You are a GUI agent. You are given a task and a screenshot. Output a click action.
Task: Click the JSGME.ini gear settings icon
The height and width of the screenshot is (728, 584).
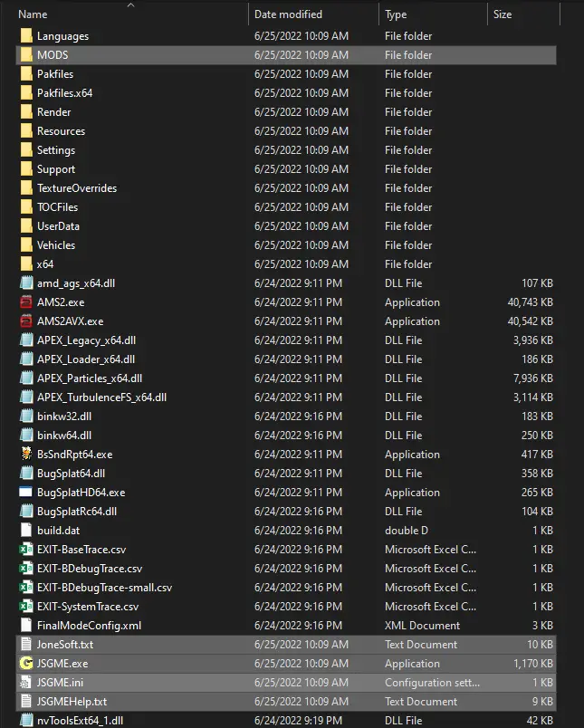pos(26,683)
